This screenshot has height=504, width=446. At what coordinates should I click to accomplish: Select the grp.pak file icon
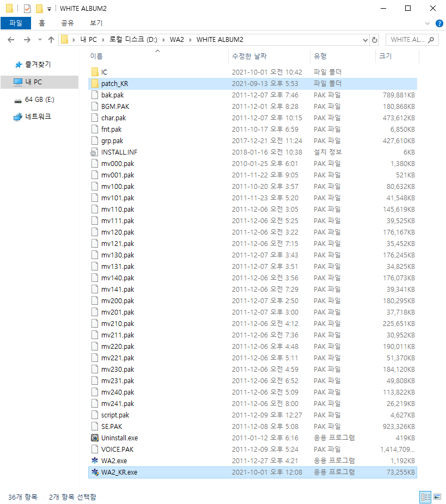pos(95,140)
